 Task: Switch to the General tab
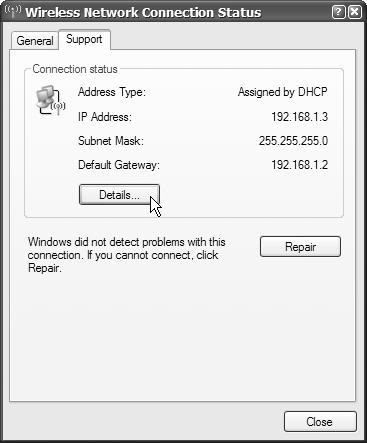pyautogui.click(x=35, y=41)
